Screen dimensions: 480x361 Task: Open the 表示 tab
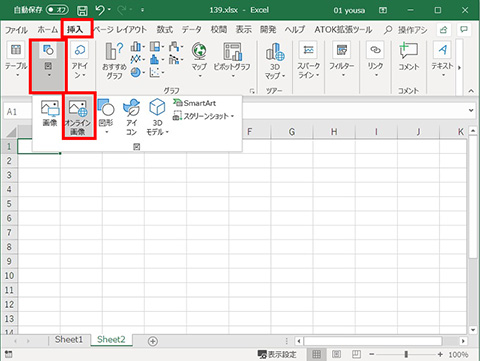244,30
